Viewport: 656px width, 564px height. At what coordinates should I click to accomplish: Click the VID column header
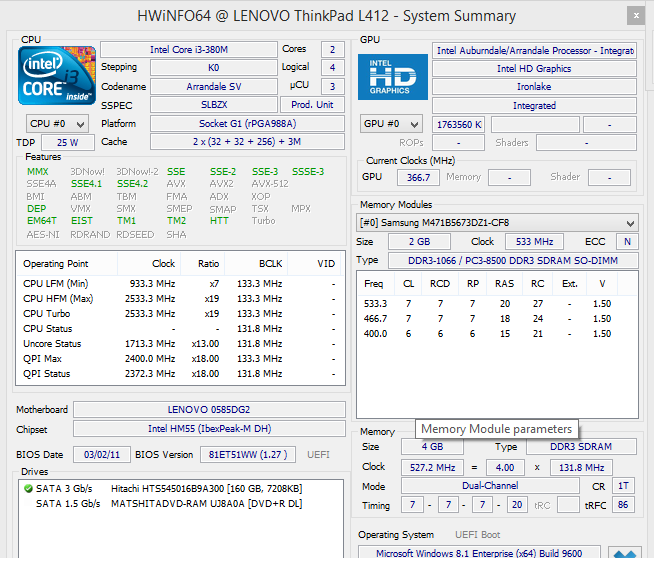pos(315,264)
